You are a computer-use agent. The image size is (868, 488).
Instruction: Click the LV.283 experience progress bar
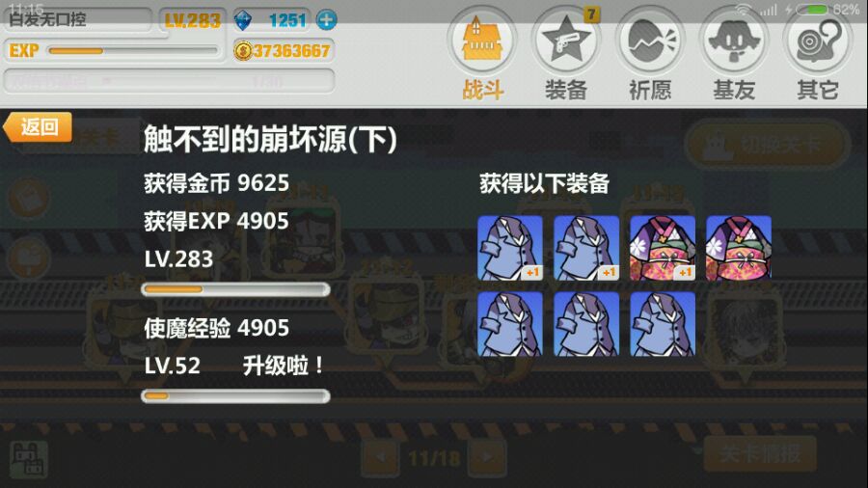(x=236, y=289)
